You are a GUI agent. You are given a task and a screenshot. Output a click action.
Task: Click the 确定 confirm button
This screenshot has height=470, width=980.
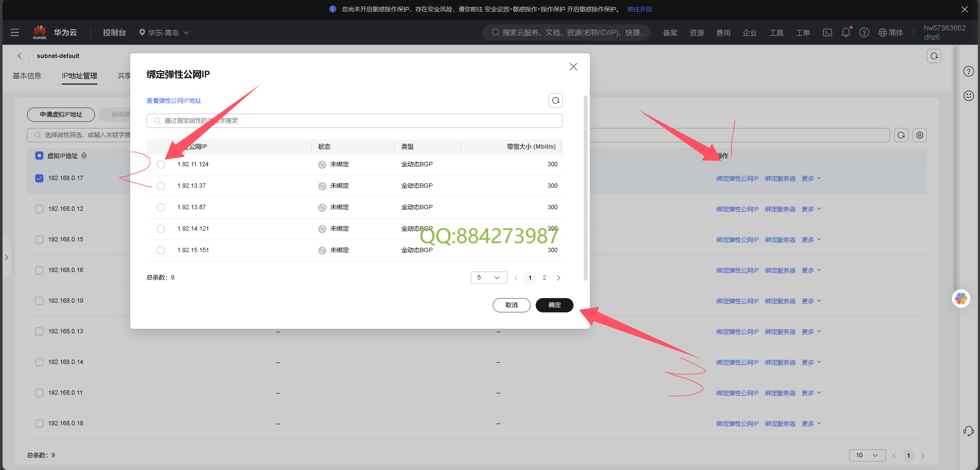point(554,305)
